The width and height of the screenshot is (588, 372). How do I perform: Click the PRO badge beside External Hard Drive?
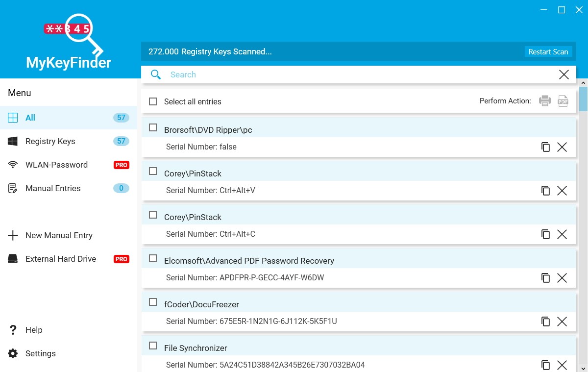122,259
